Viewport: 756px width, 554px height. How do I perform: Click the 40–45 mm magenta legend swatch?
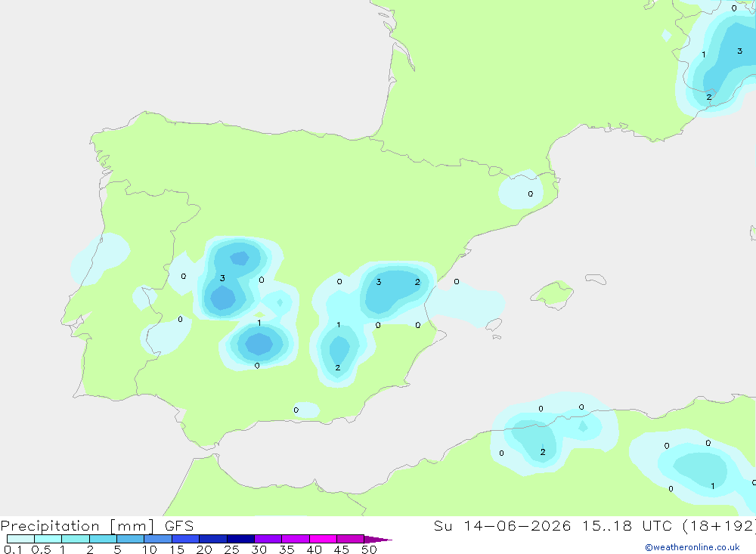click(323, 539)
